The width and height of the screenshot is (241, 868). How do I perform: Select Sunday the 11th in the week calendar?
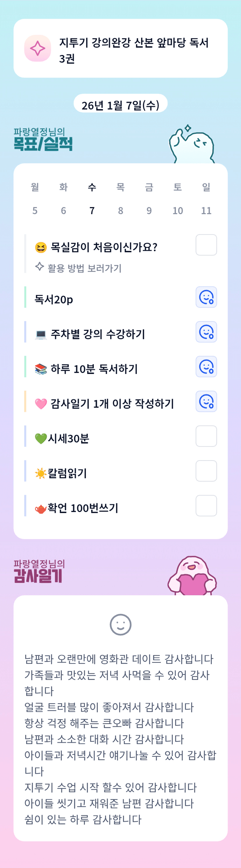point(206,211)
